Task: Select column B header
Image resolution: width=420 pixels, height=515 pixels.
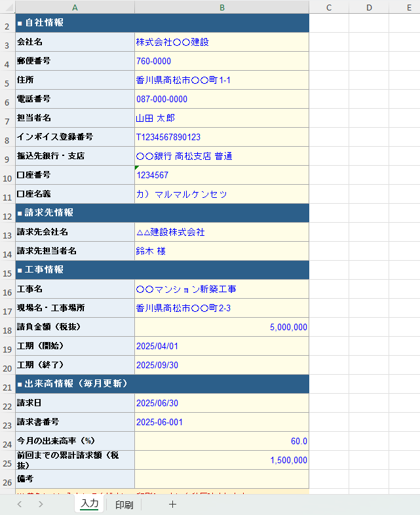Action: tap(221, 7)
